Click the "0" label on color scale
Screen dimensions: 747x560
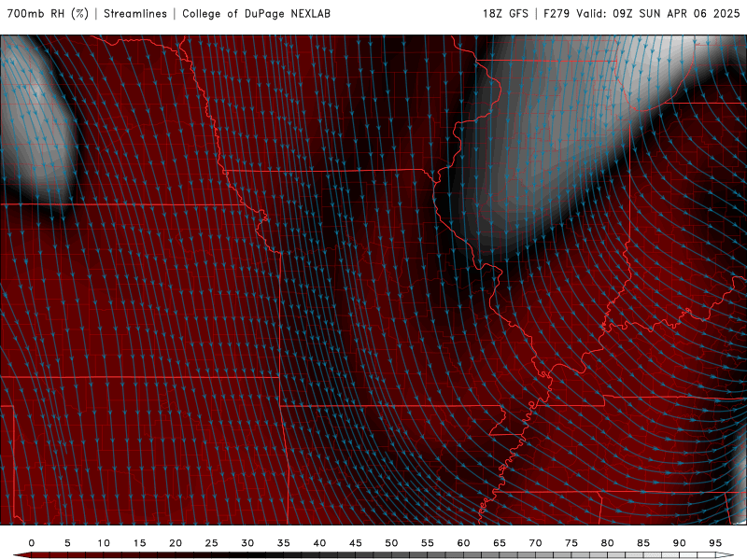[x=32, y=543]
